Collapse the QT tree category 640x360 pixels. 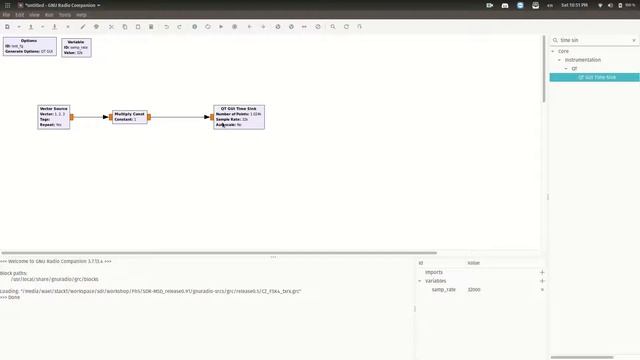(566, 69)
